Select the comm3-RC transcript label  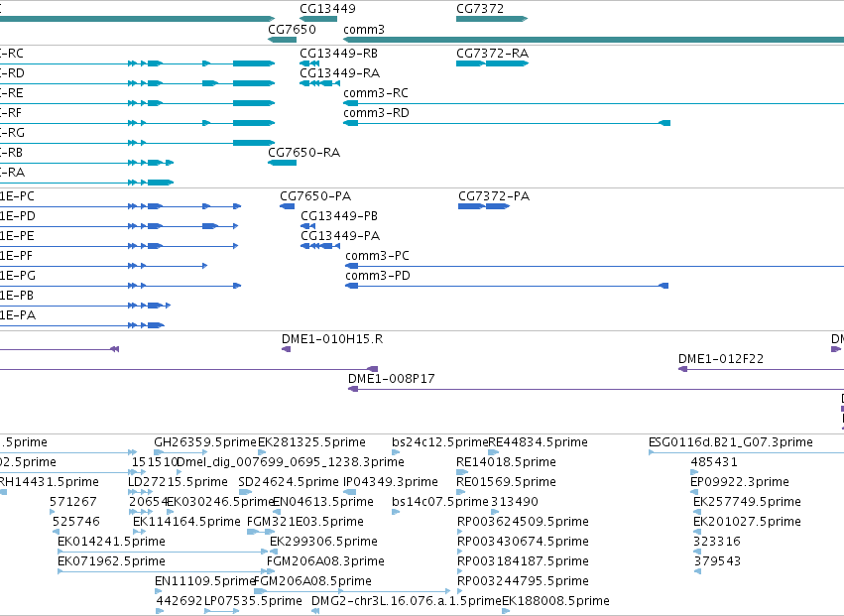[x=376, y=92]
